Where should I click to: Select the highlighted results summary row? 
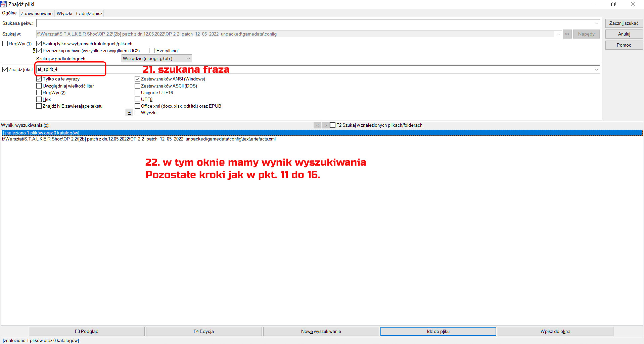(322, 133)
